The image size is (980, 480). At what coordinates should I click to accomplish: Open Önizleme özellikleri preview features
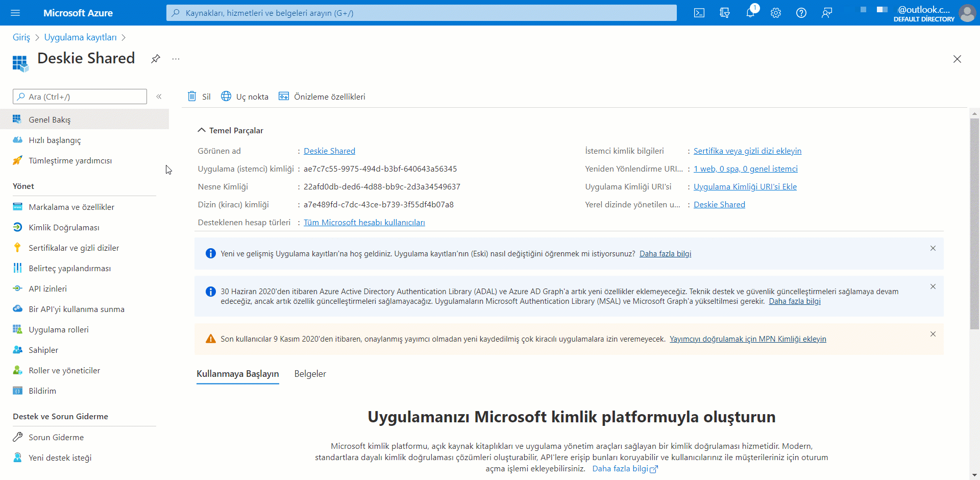click(322, 97)
